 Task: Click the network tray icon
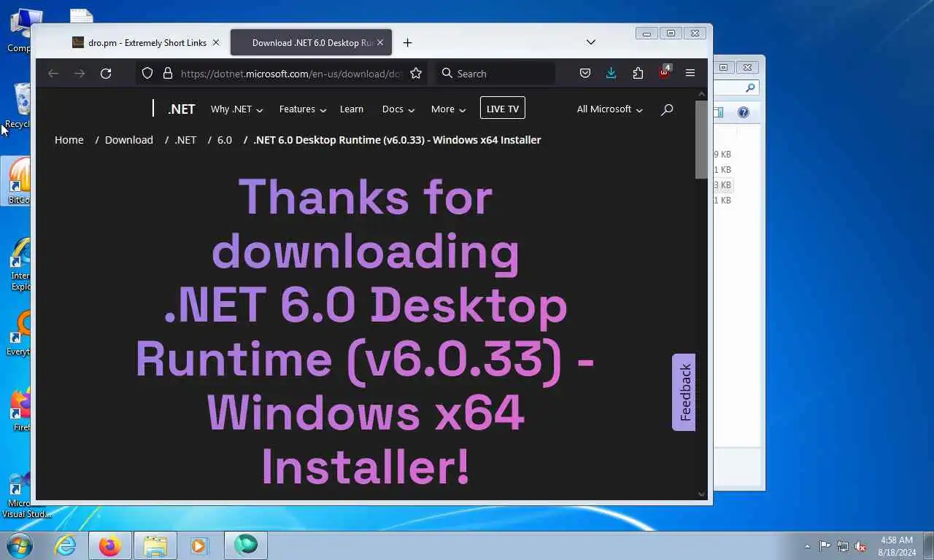pyautogui.click(x=843, y=546)
